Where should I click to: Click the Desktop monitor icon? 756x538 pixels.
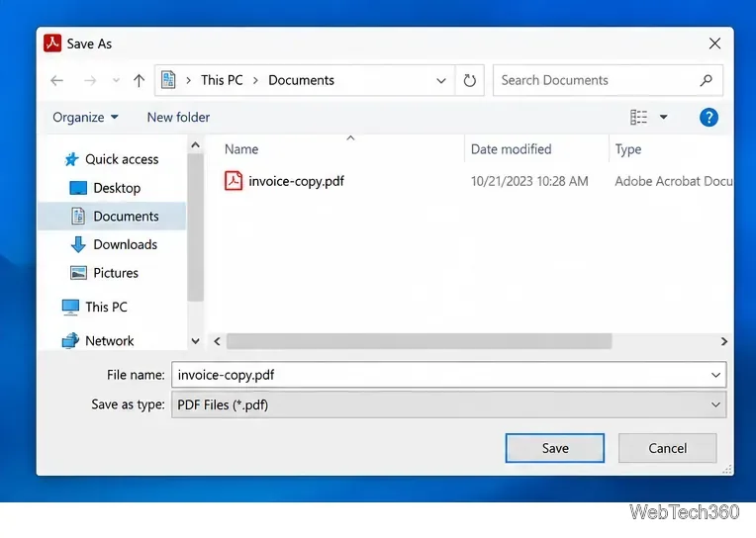click(78, 188)
